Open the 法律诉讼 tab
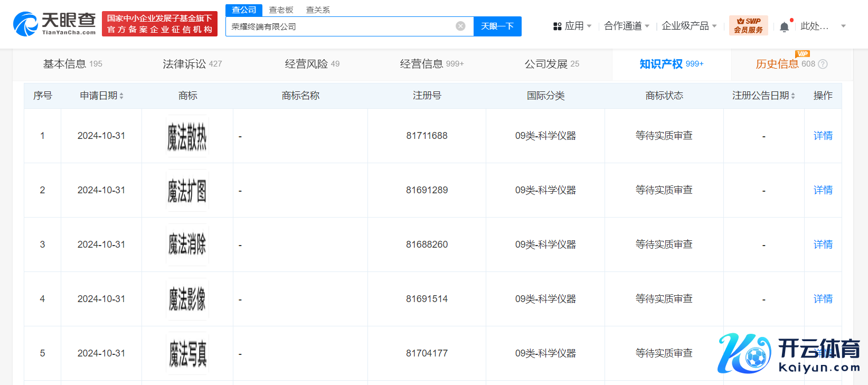Screen dimensions: 868x385 coord(192,64)
